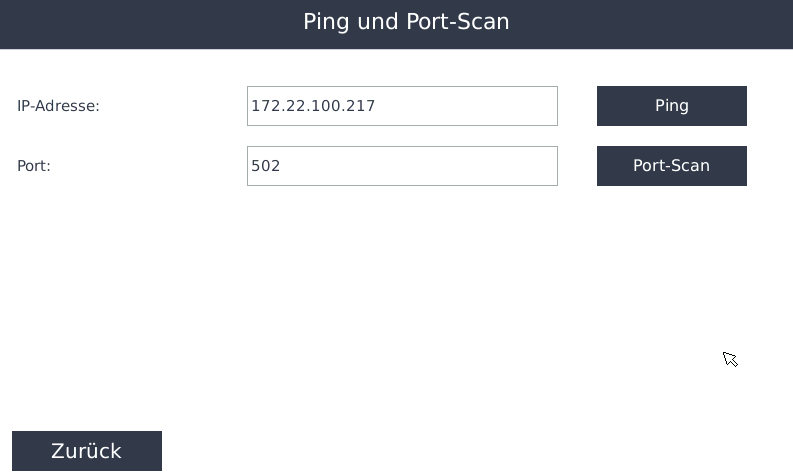The height and width of the screenshot is (473, 793).
Task: Click the "Ping und Port-Scan" title
Action: [406, 22]
